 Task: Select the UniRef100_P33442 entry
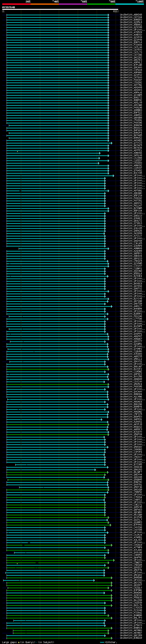[131, 613]
